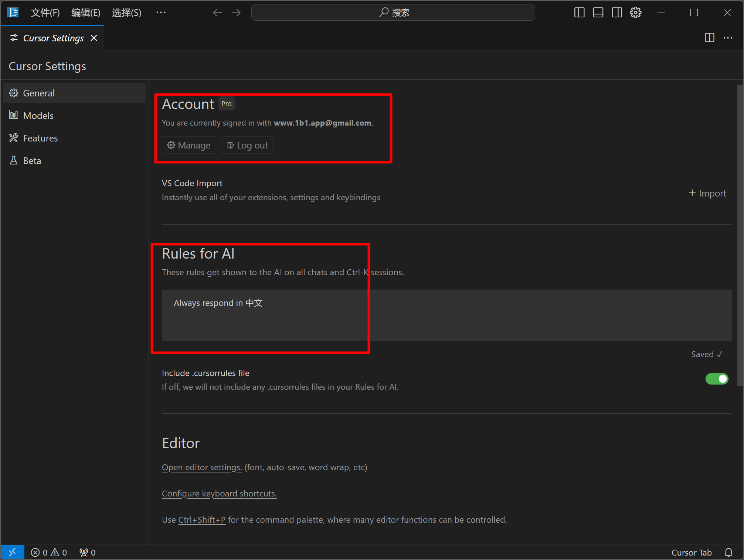
Task: Click the Manage account button
Action: [189, 145]
